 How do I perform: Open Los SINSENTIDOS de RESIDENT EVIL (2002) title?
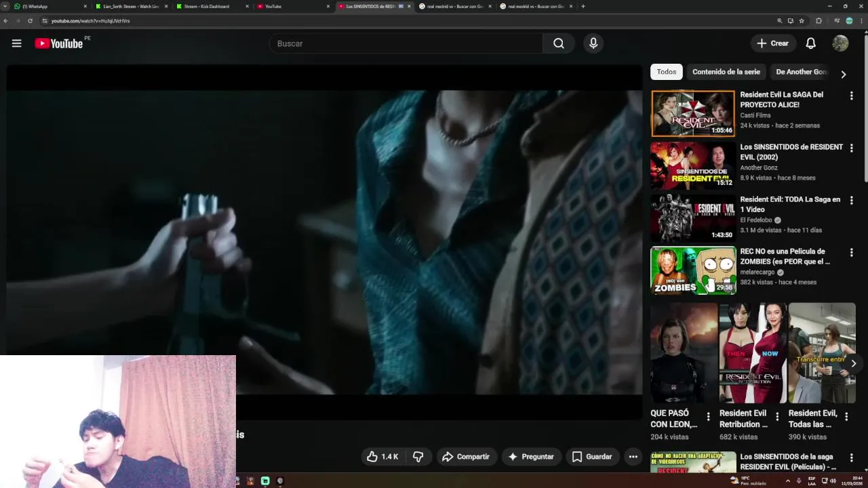[791, 152]
